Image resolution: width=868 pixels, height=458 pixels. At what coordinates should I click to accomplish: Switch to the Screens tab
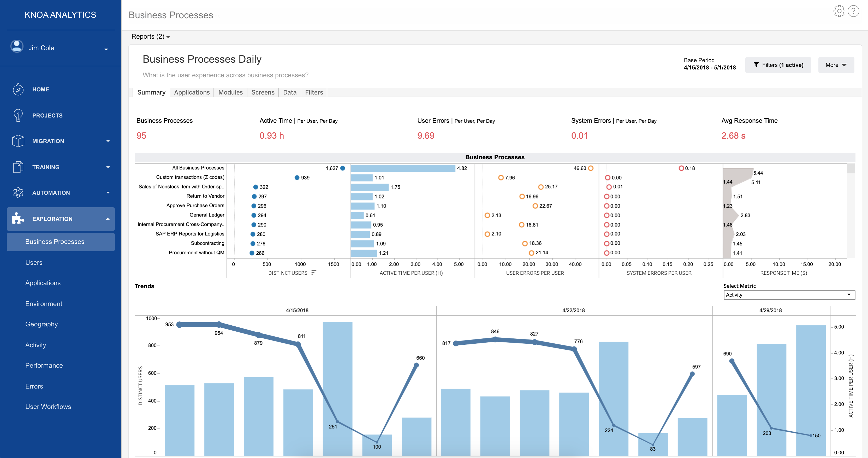[x=263, y=92]
